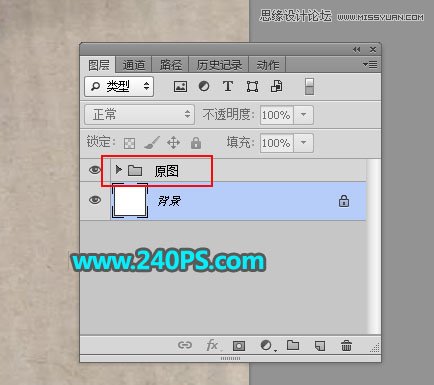Click the 填充 fill value field

(276, 143)
